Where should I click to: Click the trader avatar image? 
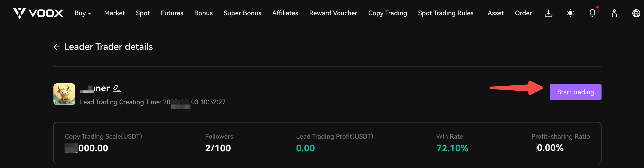pyautogui.click(x=64, y=94)
